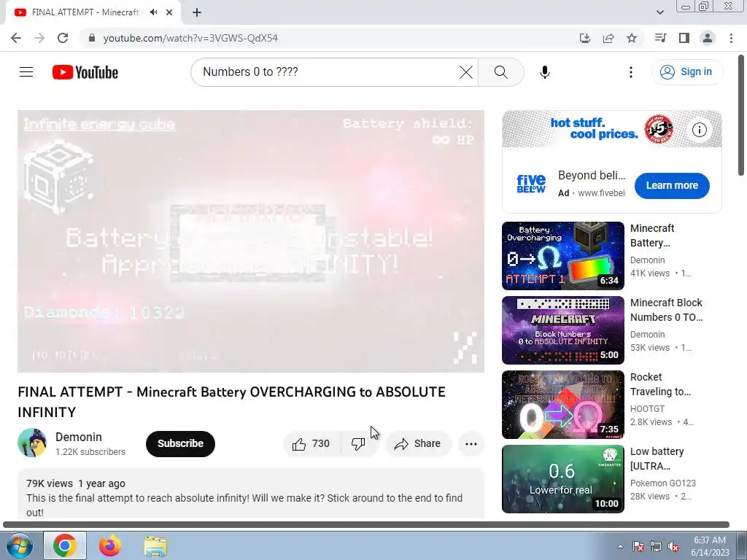The image size is (747, 560).
Task: Open Rocket Traveling video thumbnail
Action: [x=562, y=405]
